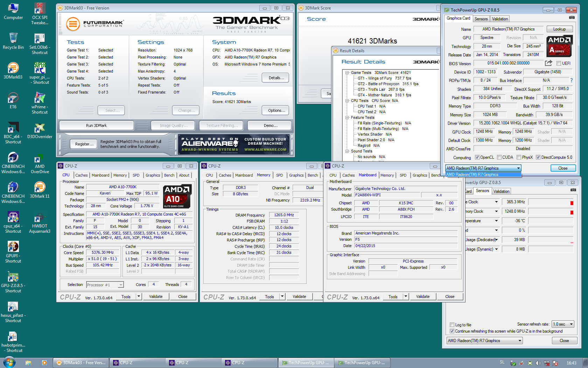588x368 pixels.
Task: Select the highlighted AMD Radeon R7 Graphics list entry
Action: click(483, 175)
